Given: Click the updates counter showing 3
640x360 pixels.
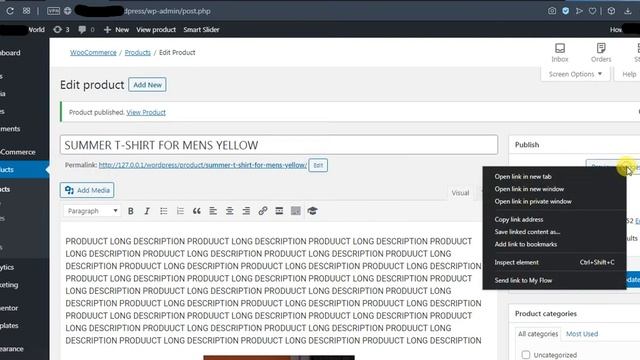Looking at the screenshot, I should [62, 29].
